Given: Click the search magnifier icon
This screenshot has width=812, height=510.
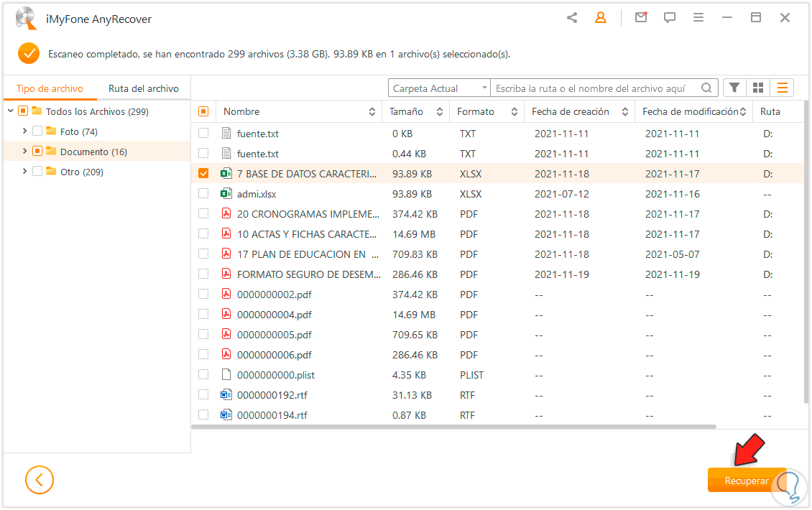Looking at the screenshot, I should (707, 88).
